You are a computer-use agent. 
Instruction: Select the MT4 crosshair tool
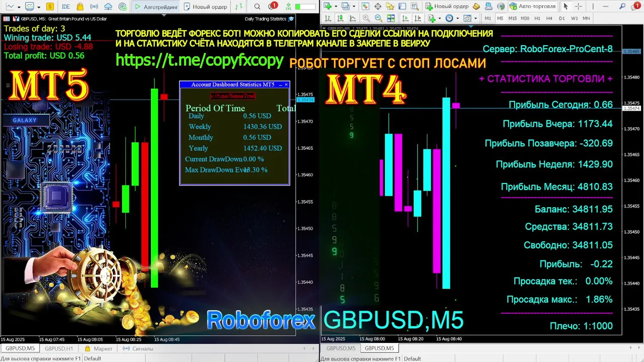[578, 6]
